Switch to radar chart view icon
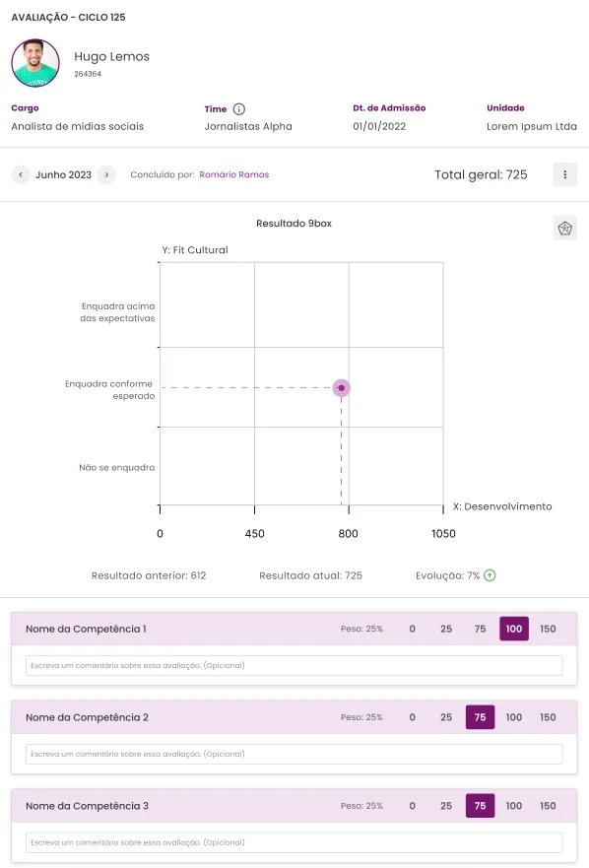 (x=564, y=228)
